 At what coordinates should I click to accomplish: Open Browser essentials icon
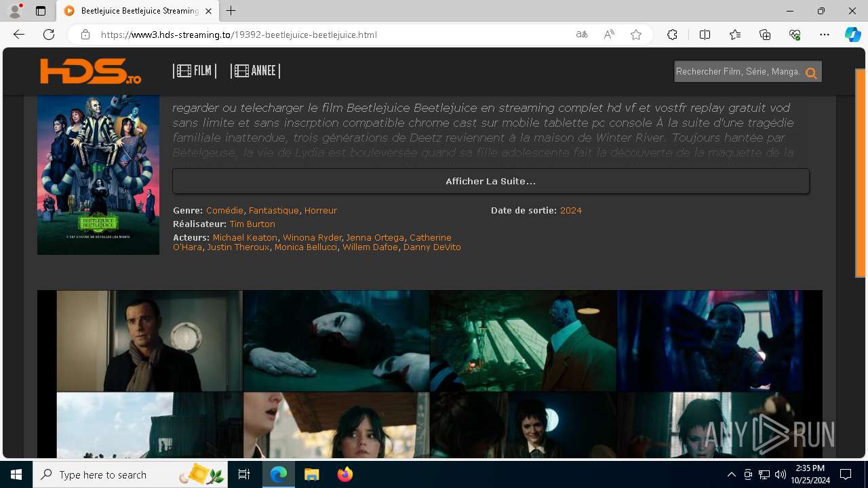[x=795, y=35]
